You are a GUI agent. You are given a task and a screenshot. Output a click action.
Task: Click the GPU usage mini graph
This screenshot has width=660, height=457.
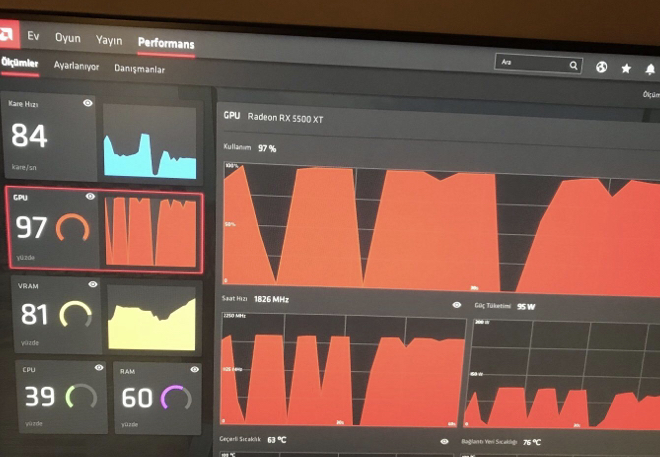[151, 231]
